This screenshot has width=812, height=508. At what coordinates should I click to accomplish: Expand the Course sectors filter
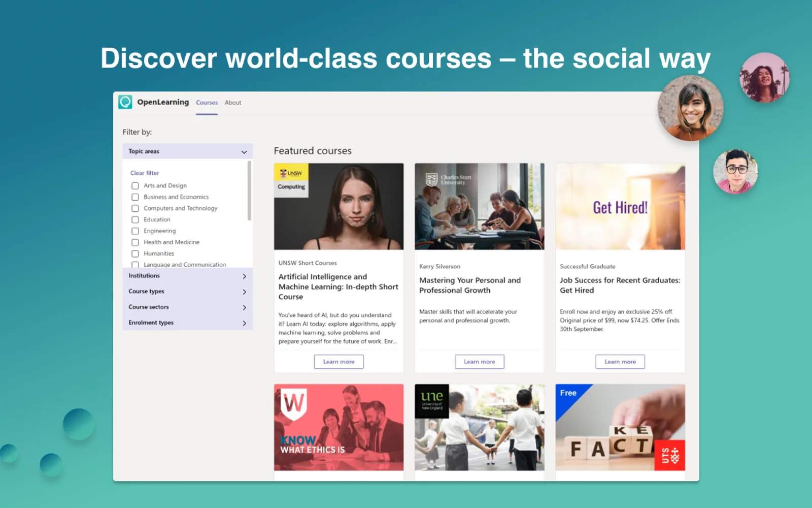(187, 307)
